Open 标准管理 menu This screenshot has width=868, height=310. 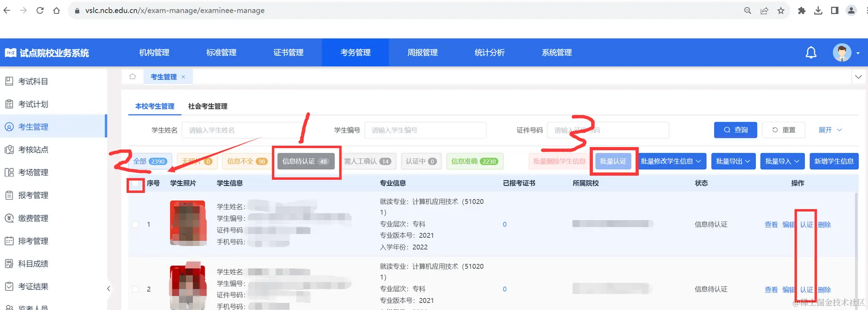pos(221,53)
